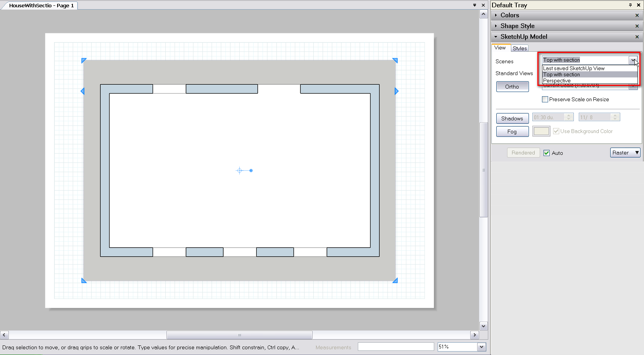The width and height of the screenshot is (644, 355).
Task: Adjust the shadow time stepper
Action: 569,117
